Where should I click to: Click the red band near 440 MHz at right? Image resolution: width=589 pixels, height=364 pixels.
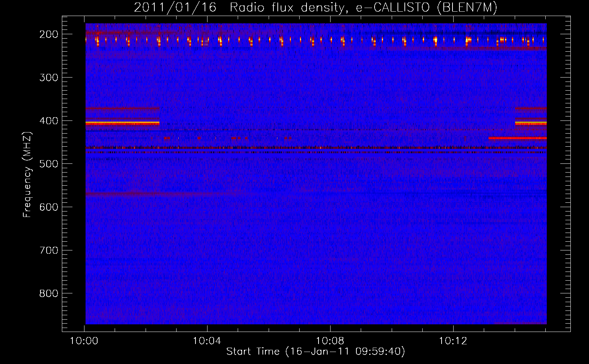pos(517,138)
